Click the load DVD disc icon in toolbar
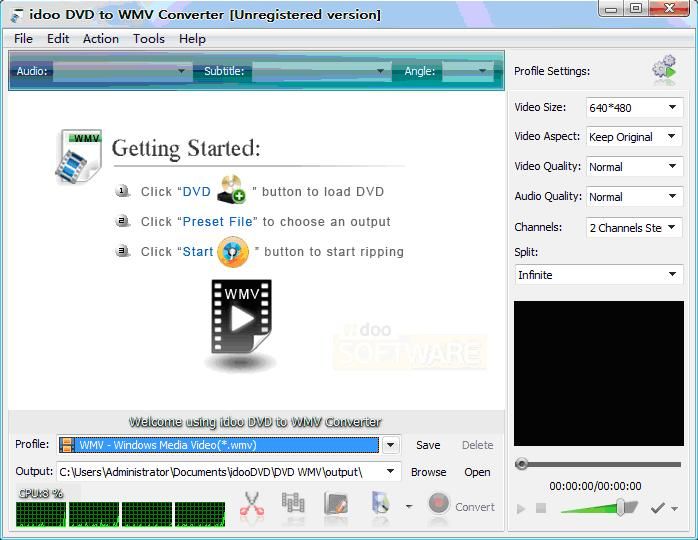The width and height of the screenshot is (698, 540). coord(381,503)
